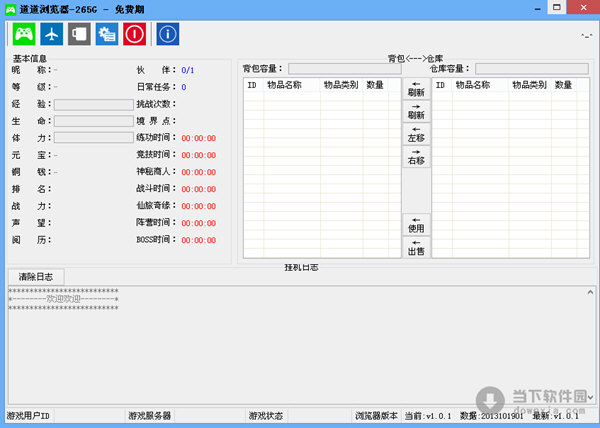Viewport: 600px width, 428px height.
Task: Refresh backpack with left-arrow 刷新 button
Action: [416, 88]
